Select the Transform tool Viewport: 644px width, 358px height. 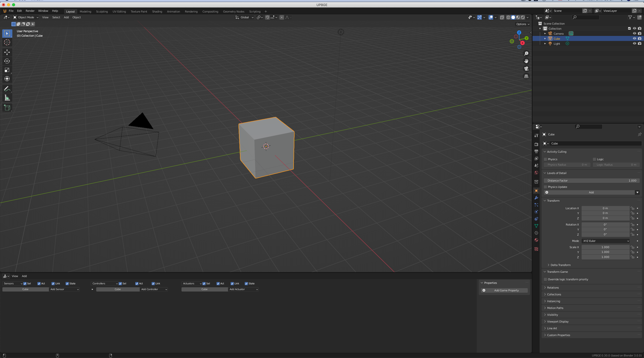click(x=7, y=79)
